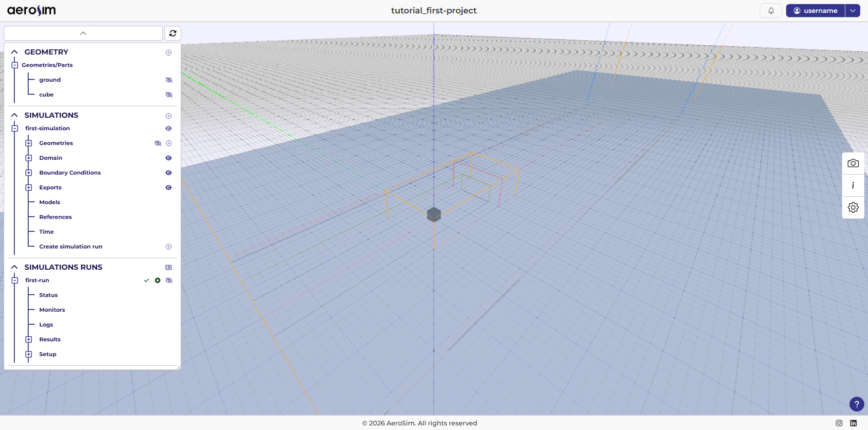Click the add icon in the Geometry header
This screenshot has width=868, height=430.
(x=169, y=53)
